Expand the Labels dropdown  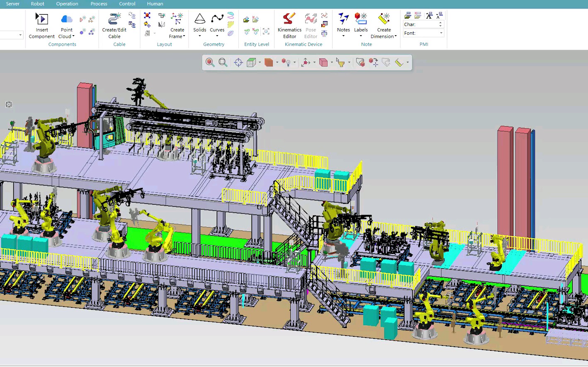tap(361, 25)
